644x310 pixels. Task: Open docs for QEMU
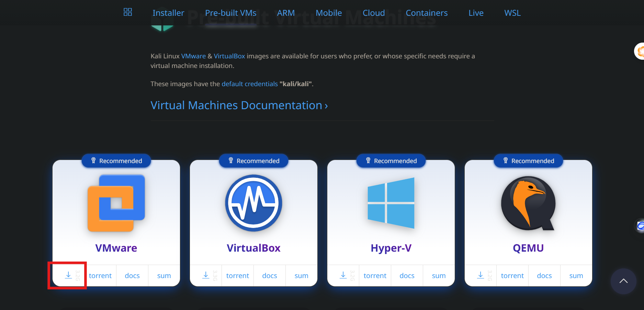point(544,276)
